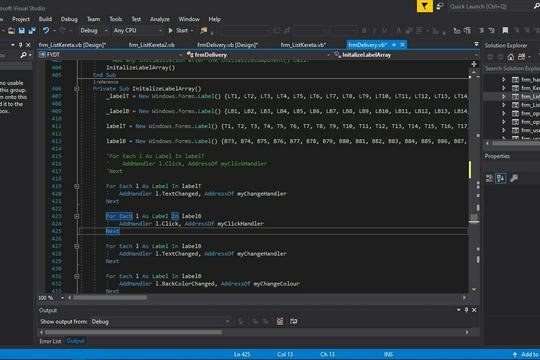Open the dropdown arrow beside Start
This screenshot has width=540, height=360.
tap(192, 31)
